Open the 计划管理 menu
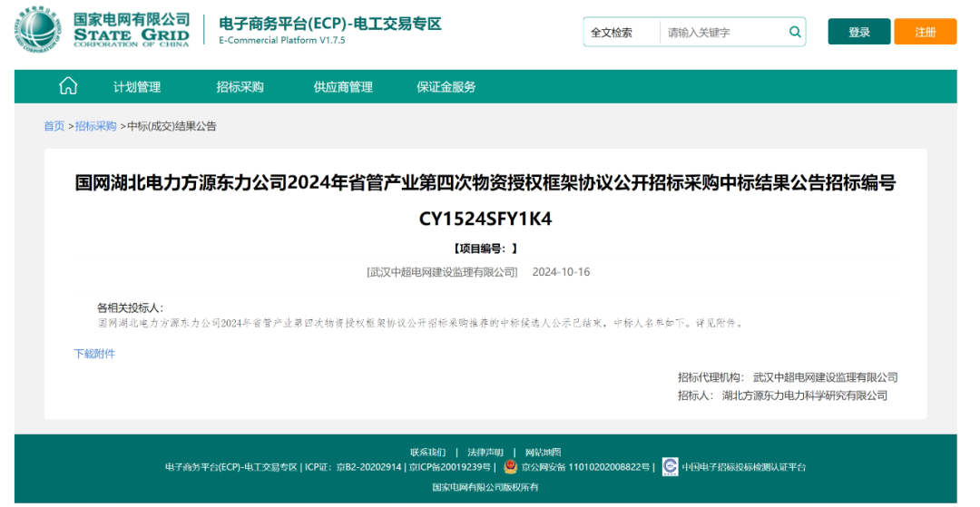 pyautogui.click(x=137, y=87)
